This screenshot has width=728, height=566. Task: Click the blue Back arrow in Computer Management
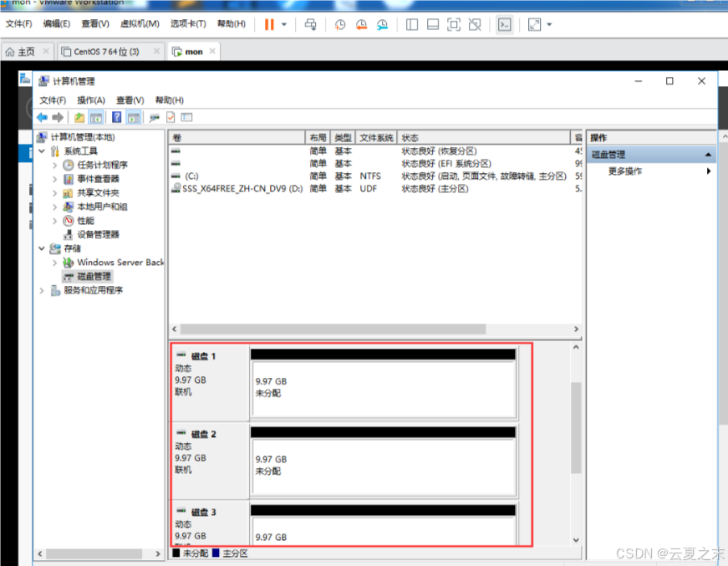click(x=42, y=118)
